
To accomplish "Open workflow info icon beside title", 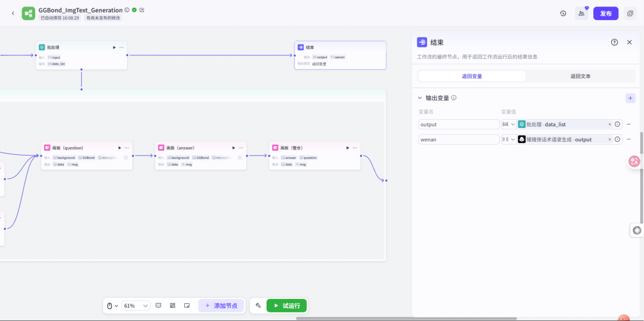I will coord(127,10).
